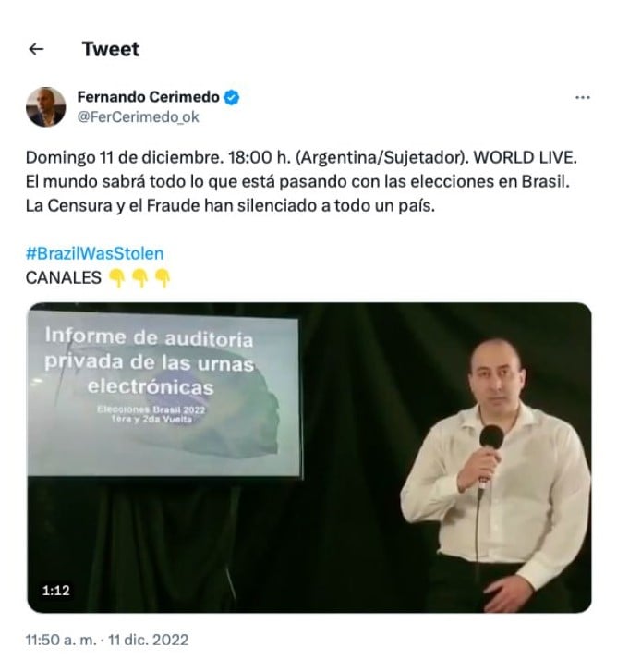617x672 pixels.
Task: Open the three-dot more options menu
Action: [x=582, y=98]
